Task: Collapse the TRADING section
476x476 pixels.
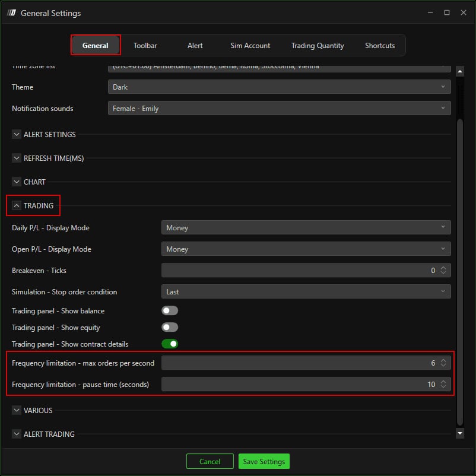Action: point(17,205)
